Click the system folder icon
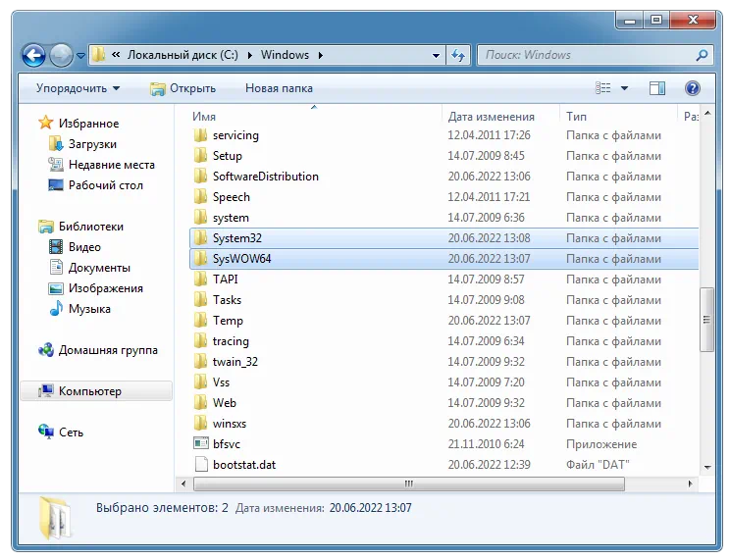The height and width of the screenshot is (560, 730). tap(201, 218)
